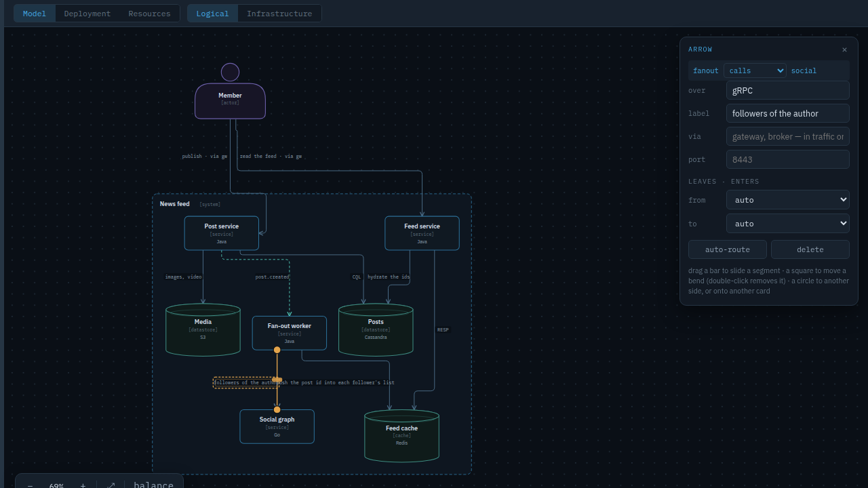Switch to the Infrastructure layer

[x=279, y=14]
